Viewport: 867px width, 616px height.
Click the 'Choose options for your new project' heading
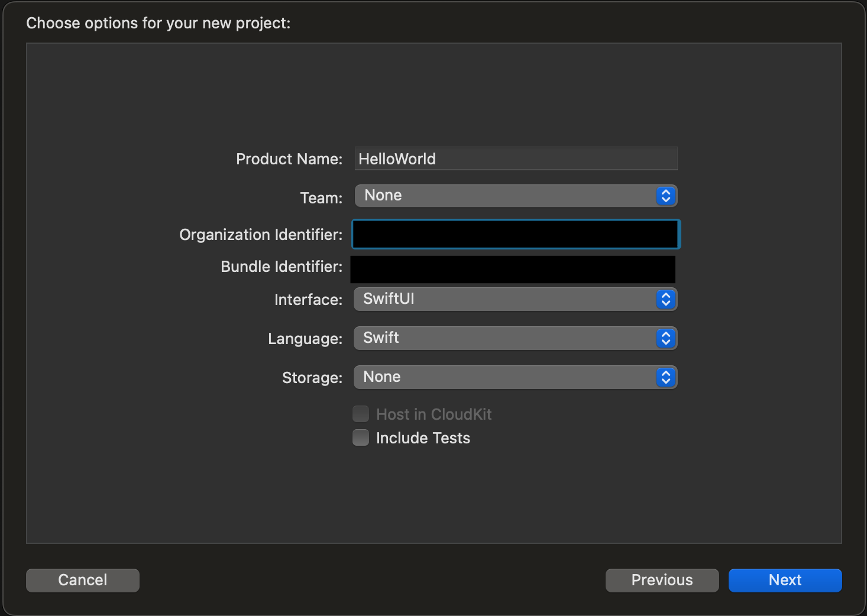158,23
